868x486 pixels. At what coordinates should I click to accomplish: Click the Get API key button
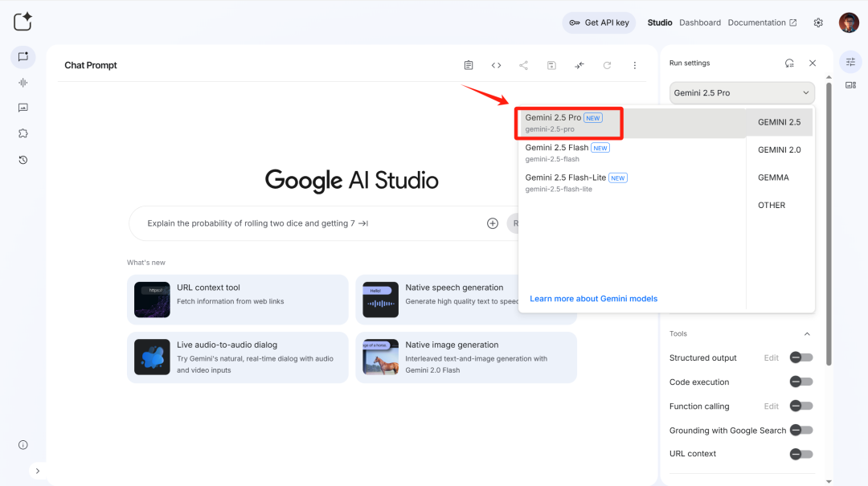point(599,22)
